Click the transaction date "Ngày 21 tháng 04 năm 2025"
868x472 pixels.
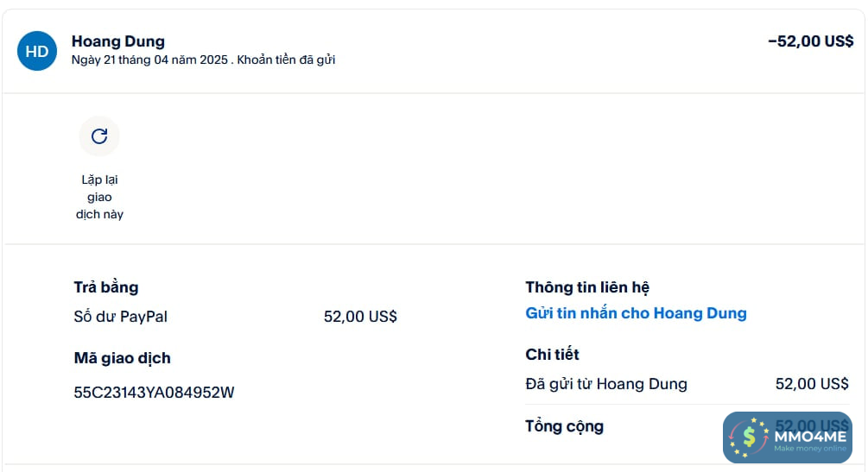[149, 60]
